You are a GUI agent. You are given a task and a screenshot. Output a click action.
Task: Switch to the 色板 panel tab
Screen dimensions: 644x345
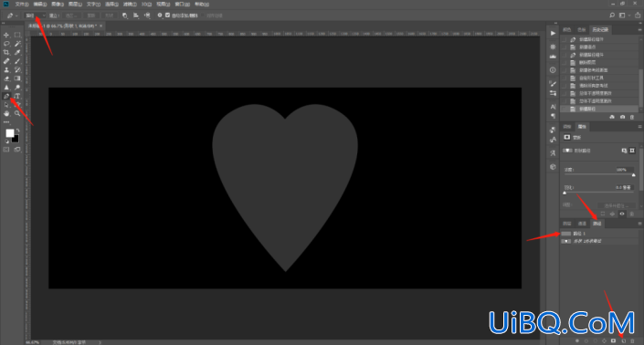pyautogui.click(x=581, y=29)
